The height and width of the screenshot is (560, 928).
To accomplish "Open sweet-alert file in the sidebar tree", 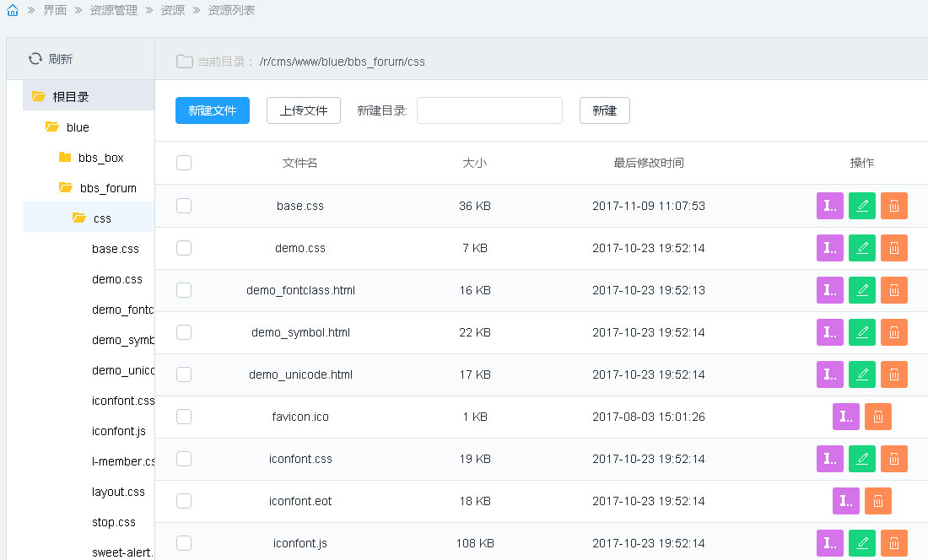I will click(x=122, y=552).
